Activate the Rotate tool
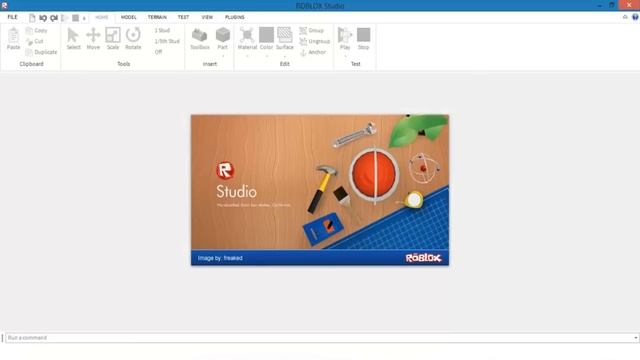 coord(133,39)
